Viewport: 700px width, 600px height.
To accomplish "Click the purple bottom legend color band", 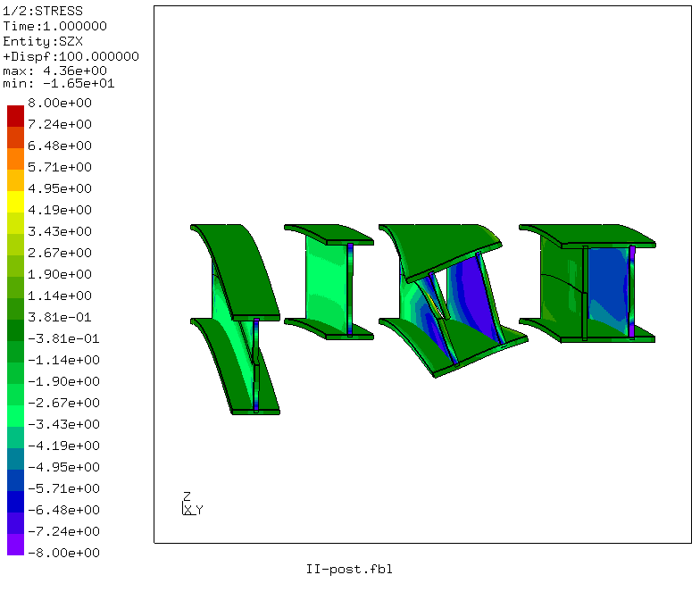I will click(x=16, y=545).
